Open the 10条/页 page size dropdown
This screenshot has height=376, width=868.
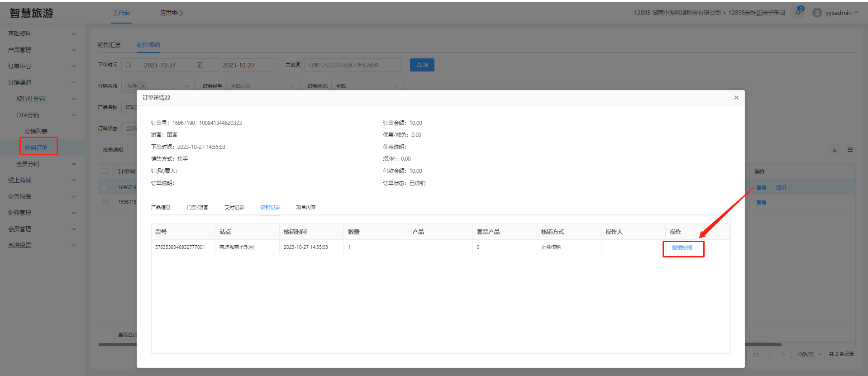pyautogui.click(x=808, y=354)
